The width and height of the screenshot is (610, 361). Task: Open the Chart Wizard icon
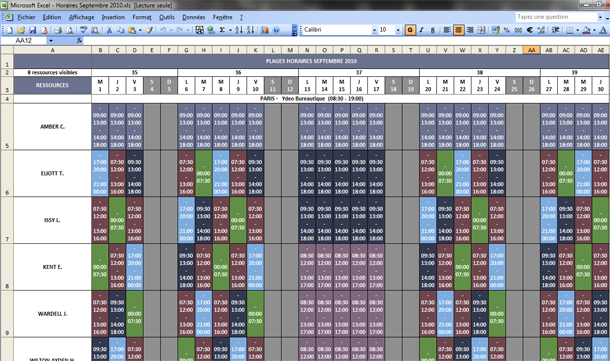(x=265, y=30)
